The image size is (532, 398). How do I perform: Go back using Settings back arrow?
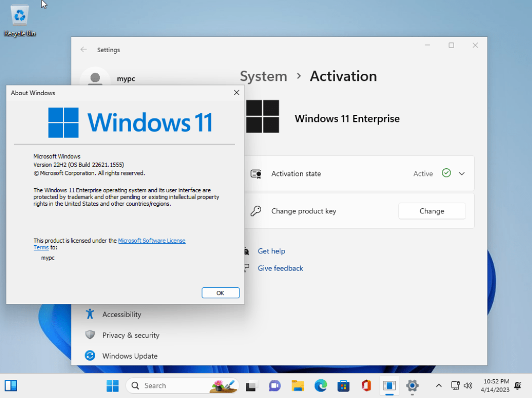point(84,50)
